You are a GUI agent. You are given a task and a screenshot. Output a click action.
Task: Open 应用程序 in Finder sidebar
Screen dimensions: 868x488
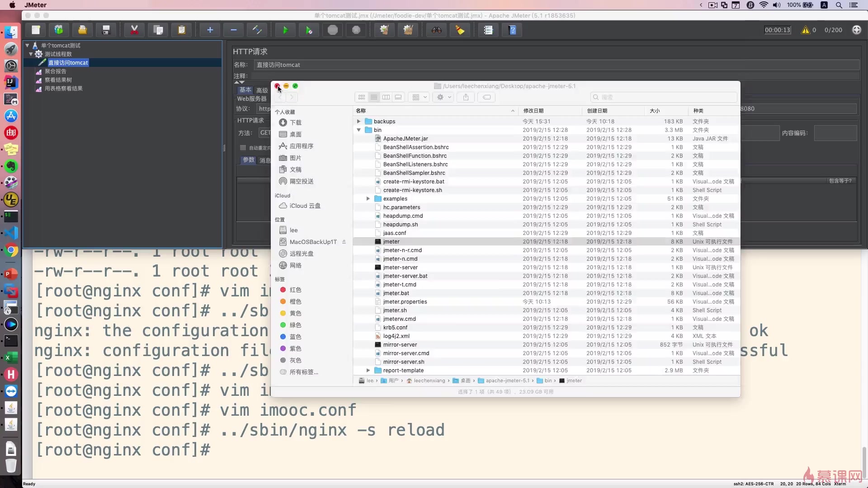tap(301, 146)
